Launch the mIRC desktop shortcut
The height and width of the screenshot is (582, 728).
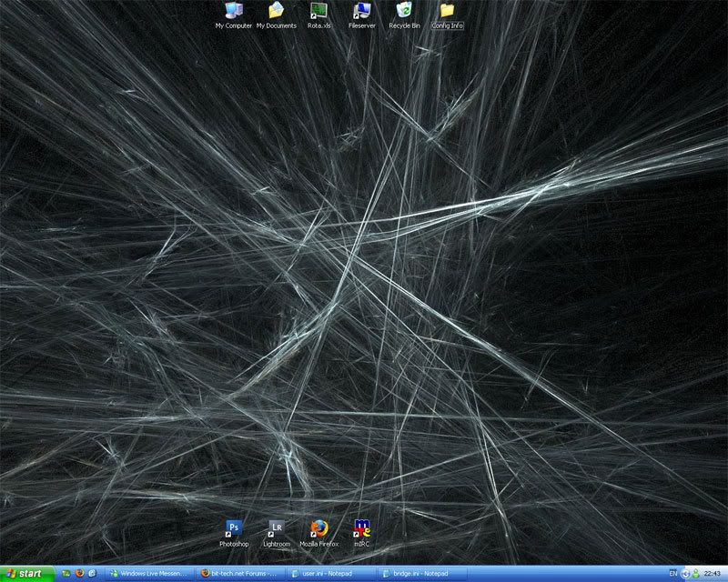[x=361, y=528]
